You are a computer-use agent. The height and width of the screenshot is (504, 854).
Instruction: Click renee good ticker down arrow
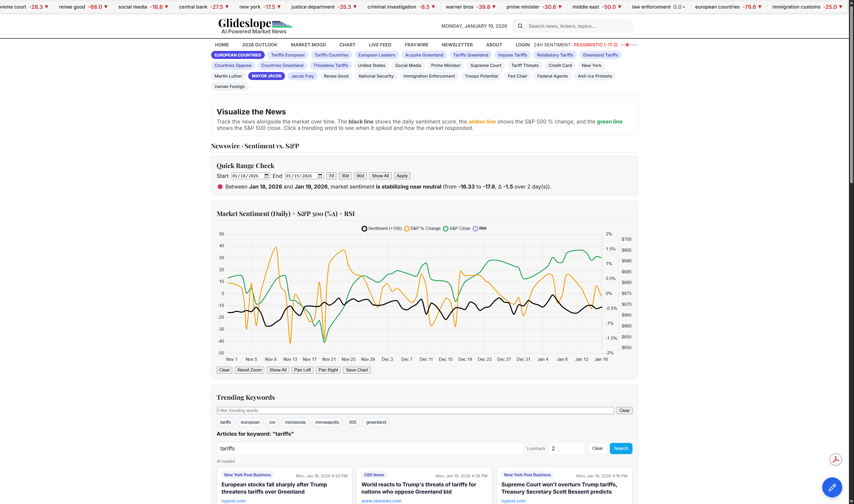[x=106, y=7]
